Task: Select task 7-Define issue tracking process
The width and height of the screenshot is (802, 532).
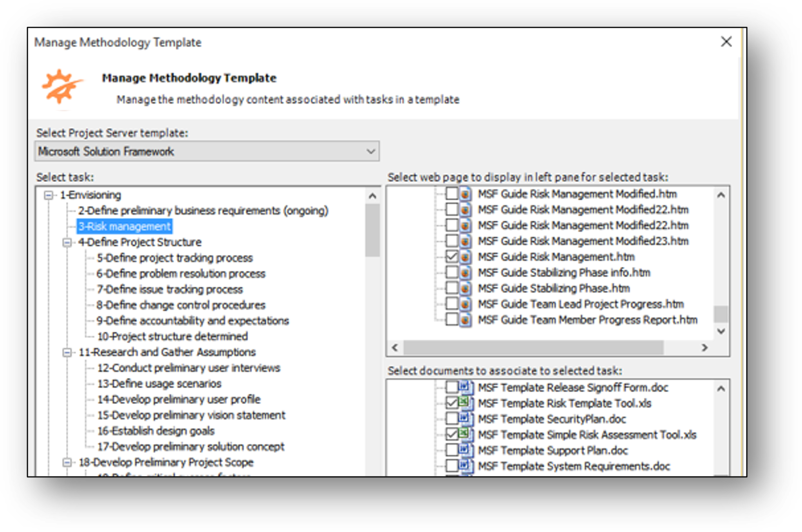Action: tap(170, 289)
